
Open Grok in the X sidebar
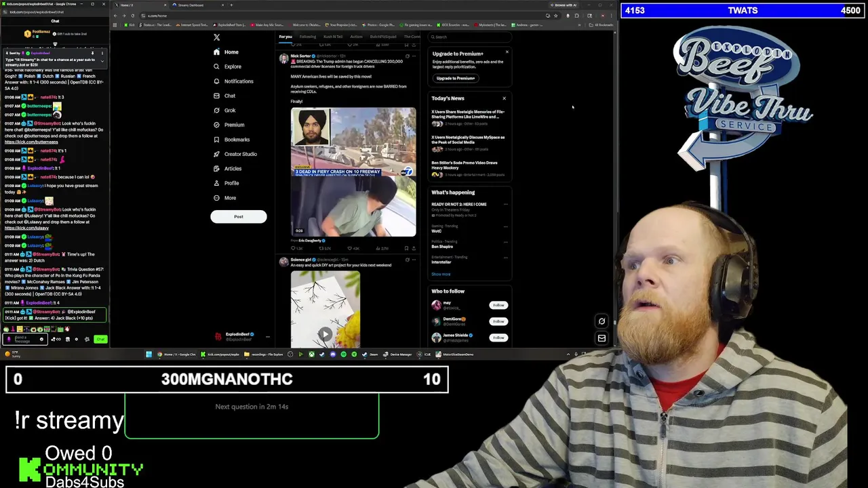click(x=224, y=110)
